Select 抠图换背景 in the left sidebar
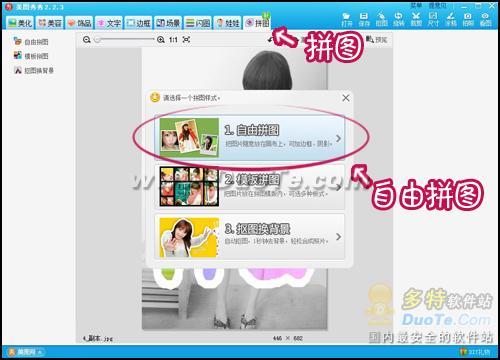Screen dimensions: 500x360 click(x=34, y=70)
